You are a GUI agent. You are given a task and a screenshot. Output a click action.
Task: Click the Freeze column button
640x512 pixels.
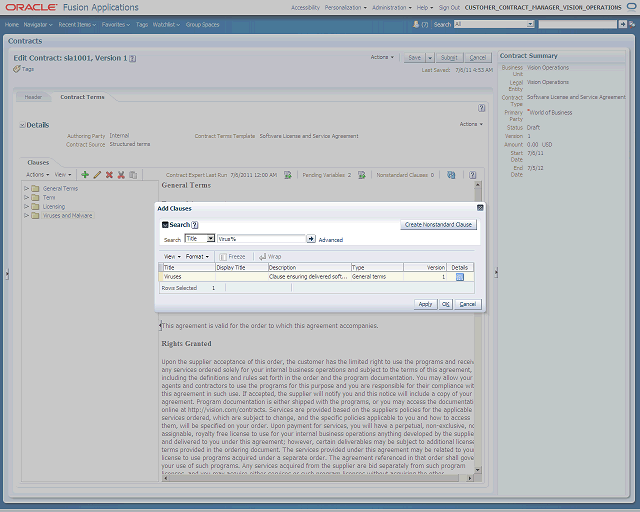point(232,256)
